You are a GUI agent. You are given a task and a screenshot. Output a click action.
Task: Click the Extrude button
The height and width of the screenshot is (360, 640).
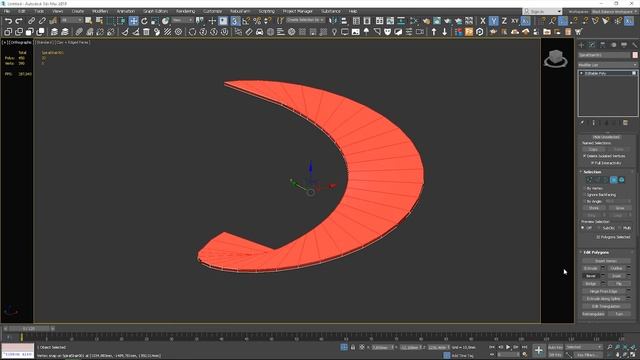(x=591, y=268)
